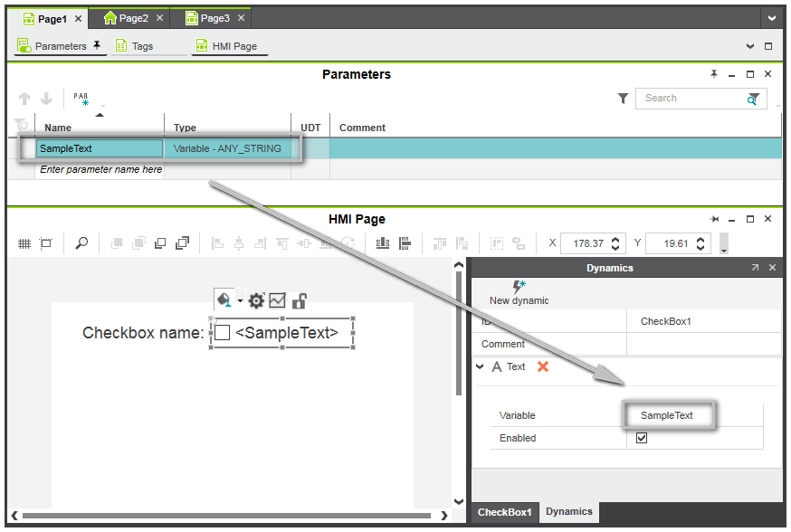This screenshot has height=532, width=791.
Task: Switch to the Page2 tab
Action: click(126, 18)
